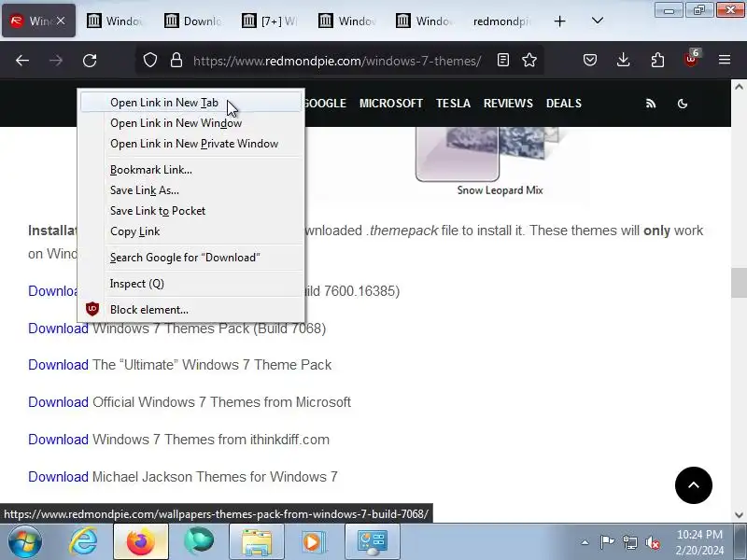
Task: Close the active Redmond Pie tab
Action: (61, 21)
